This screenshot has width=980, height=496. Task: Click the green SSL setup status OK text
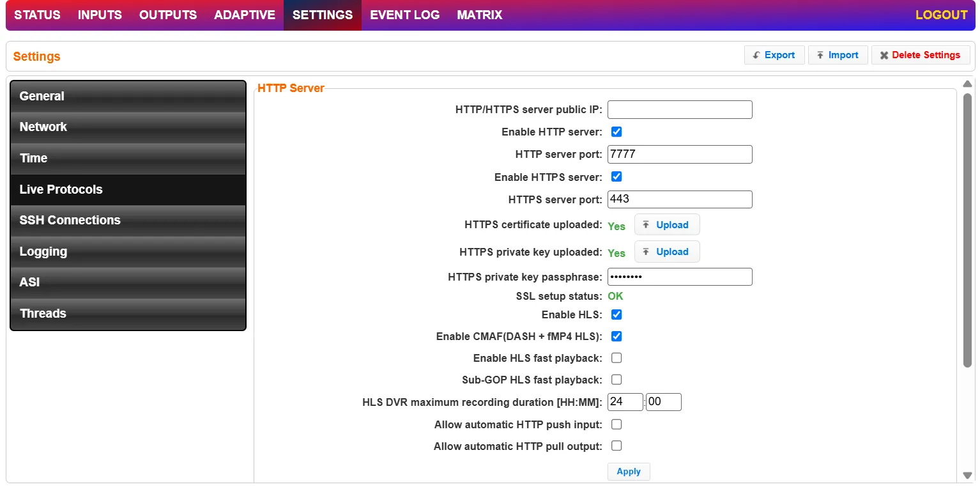(615, 297)
